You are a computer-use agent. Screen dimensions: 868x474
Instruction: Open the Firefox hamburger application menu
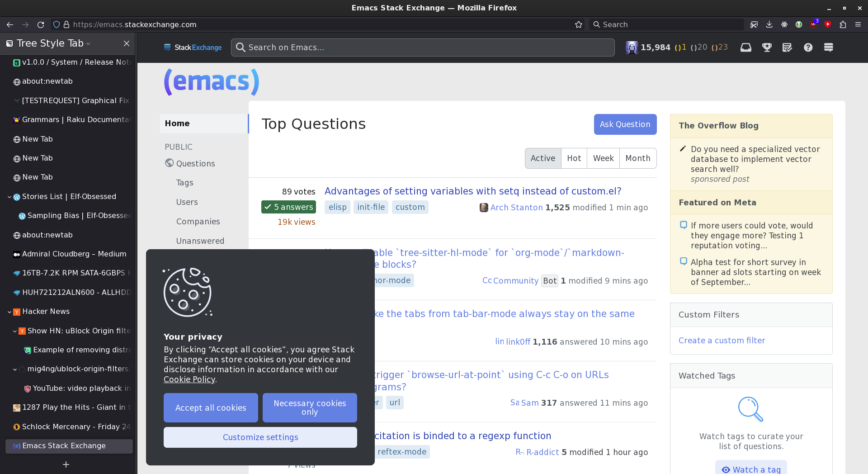point(858,24)
